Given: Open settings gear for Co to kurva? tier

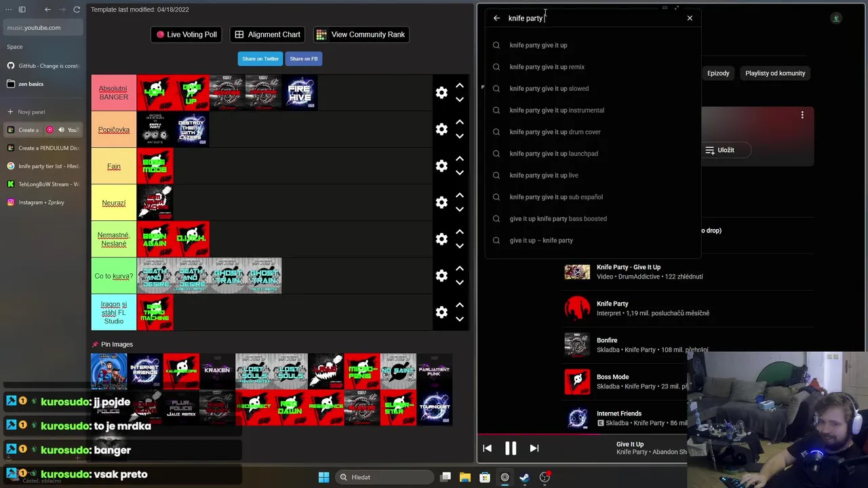Looking at the screenshot, I should click(x=441, y=276).
